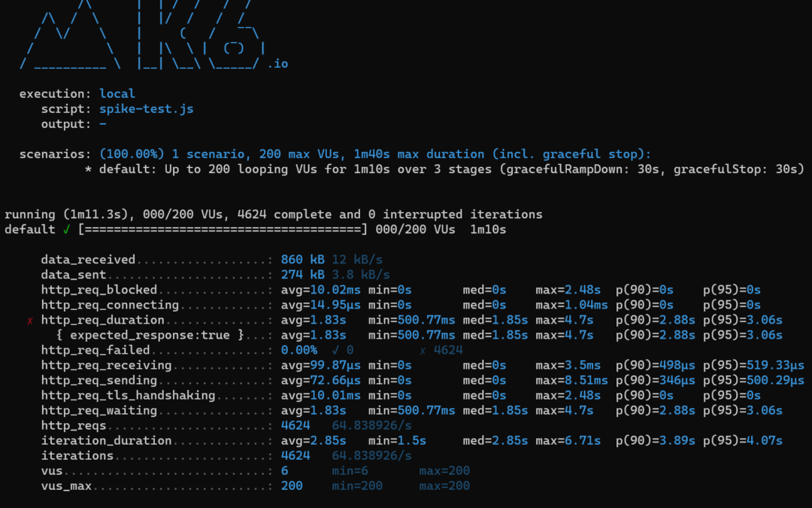
Task: Click the default scenario progress bar
Action: tap(223, 230)
